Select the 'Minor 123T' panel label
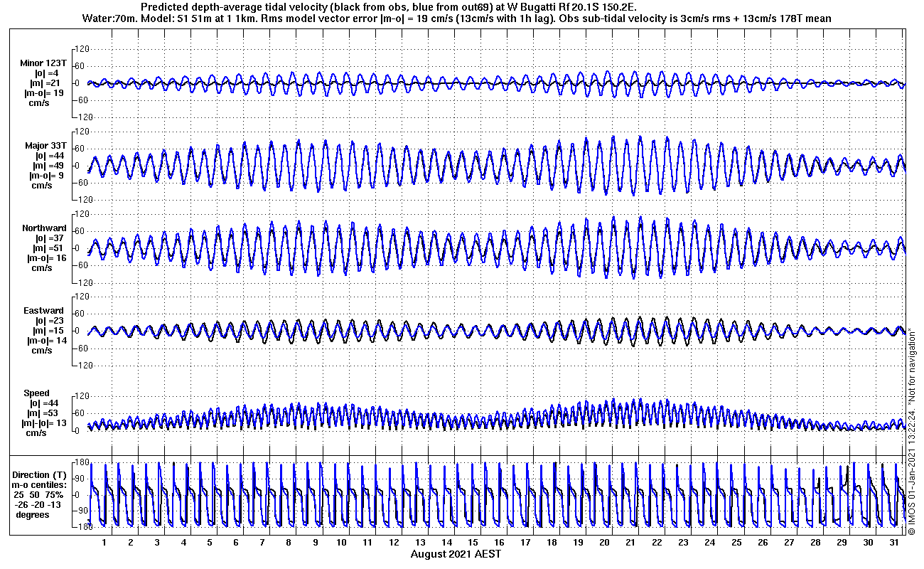This screenshot has height=569, width=924. click(x=44, y=63)
